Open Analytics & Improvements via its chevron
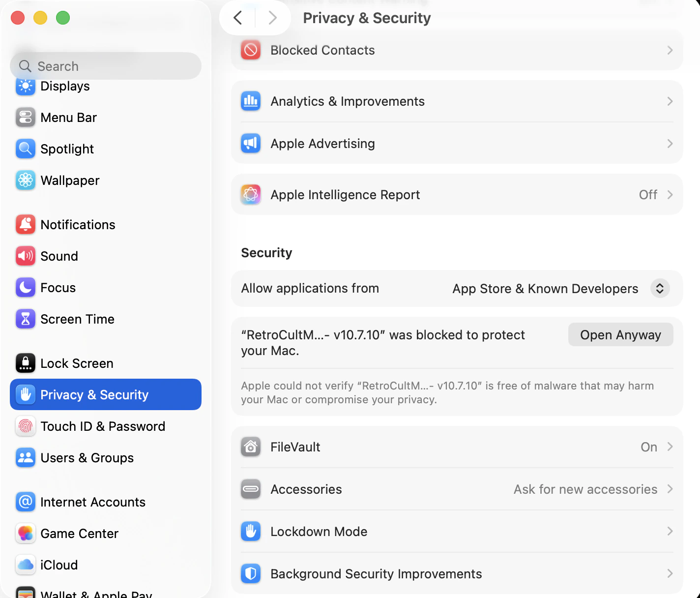This screenshot has height=598, width=700. (x=670, y=101)
